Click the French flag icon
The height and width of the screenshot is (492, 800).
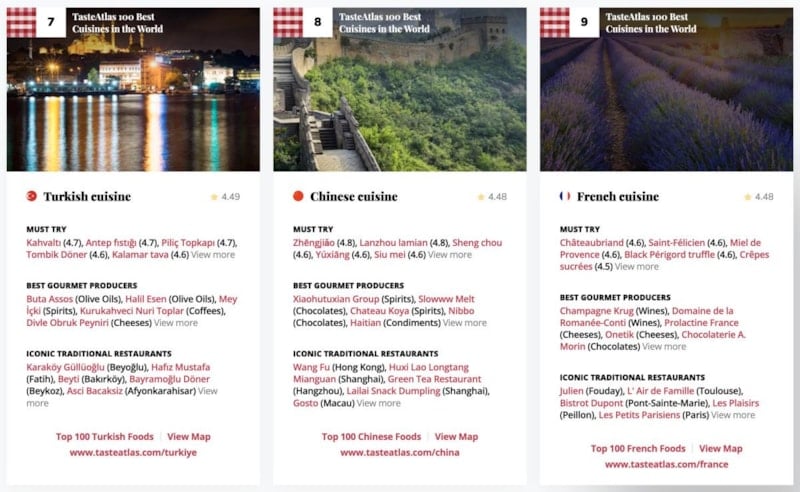565,196
